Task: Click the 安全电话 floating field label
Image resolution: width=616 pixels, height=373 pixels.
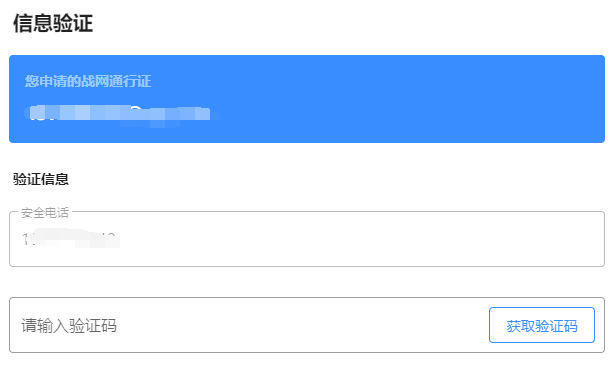Action: [45, 213]
